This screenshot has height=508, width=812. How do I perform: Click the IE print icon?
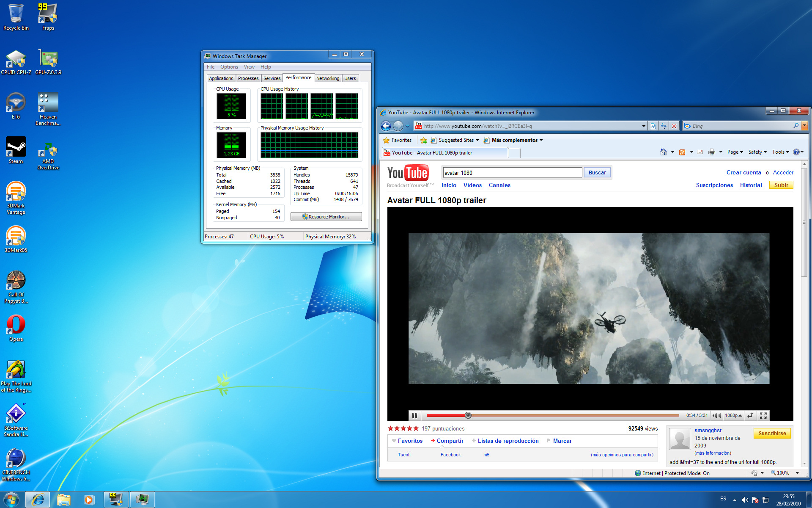[x=712, y=152]
